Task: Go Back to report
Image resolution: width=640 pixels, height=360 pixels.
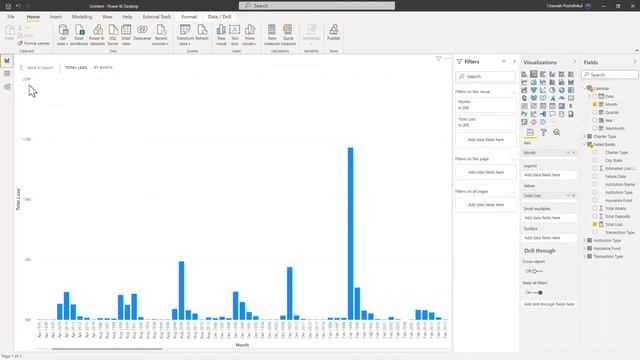Action: click(36, 67)
